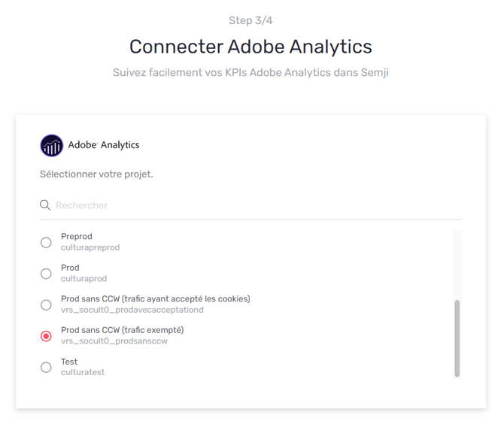This screenshot has height=427, width=504.
Task: Click the Step 3/4 indicator
Action: pos(250,20)
